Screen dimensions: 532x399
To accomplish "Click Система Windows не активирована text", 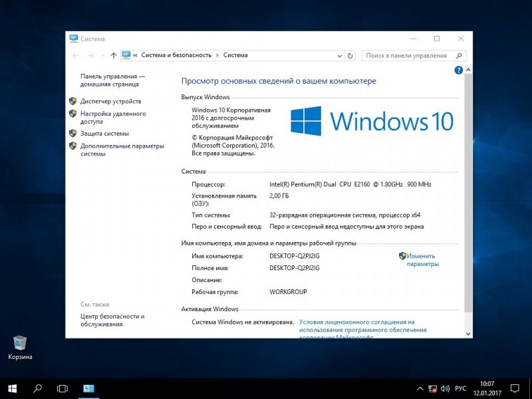I will tap(243, 322).
